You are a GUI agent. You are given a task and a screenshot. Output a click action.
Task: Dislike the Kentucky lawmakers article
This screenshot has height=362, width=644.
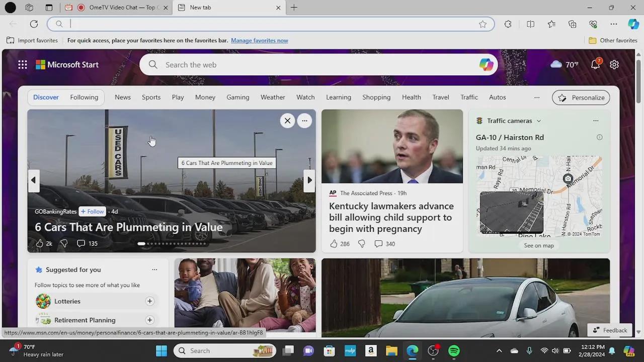[x=361, y=244]
